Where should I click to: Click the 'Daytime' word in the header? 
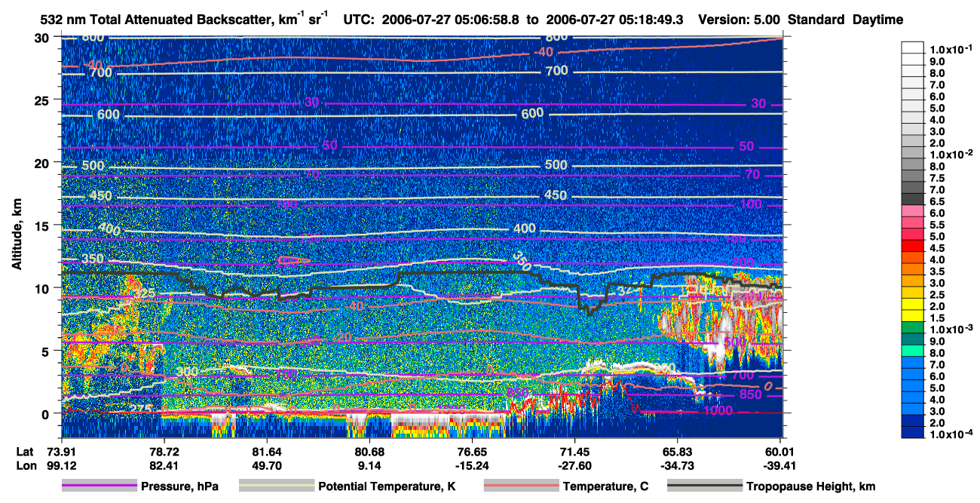pyautogui.click(x=878, y=20)
